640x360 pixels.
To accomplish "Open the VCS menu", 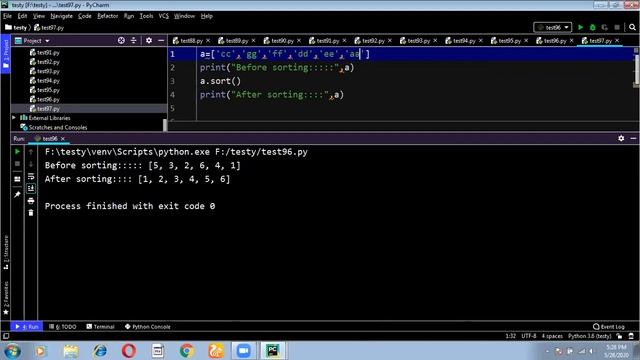I will pyautogui.click(x=163, y=16).
